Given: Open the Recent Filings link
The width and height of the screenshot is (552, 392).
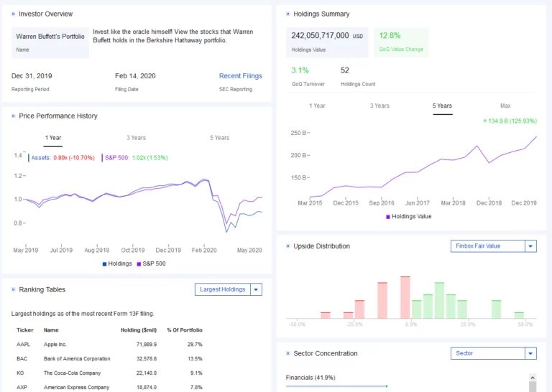Looking at the screenshot, I should 240,75.
